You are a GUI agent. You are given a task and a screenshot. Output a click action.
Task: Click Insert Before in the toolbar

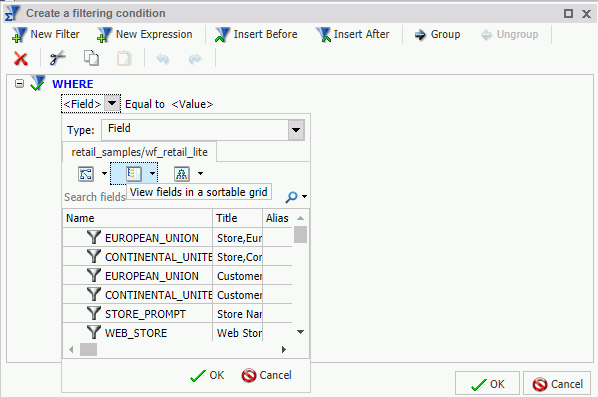(x=256, y=34)
